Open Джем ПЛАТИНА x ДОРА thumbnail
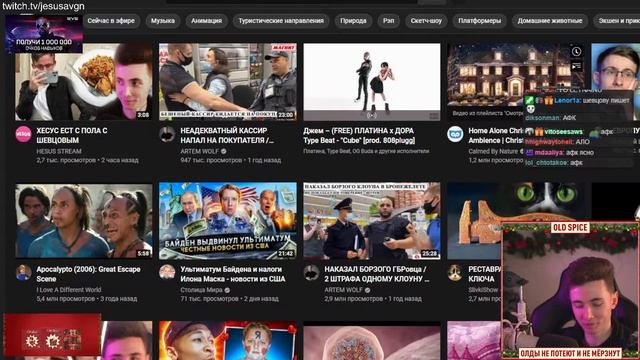Image resolution: width=640 pixels, height=360 pixels. 372,82
